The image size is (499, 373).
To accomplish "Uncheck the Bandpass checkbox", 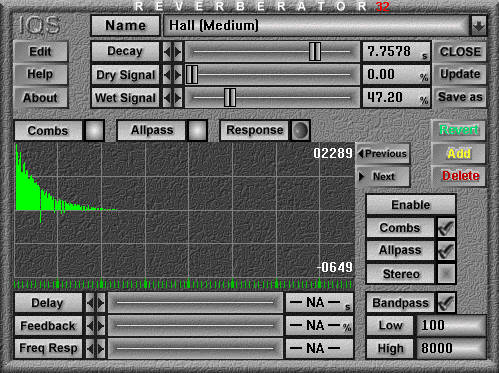I will click(446, 303).
